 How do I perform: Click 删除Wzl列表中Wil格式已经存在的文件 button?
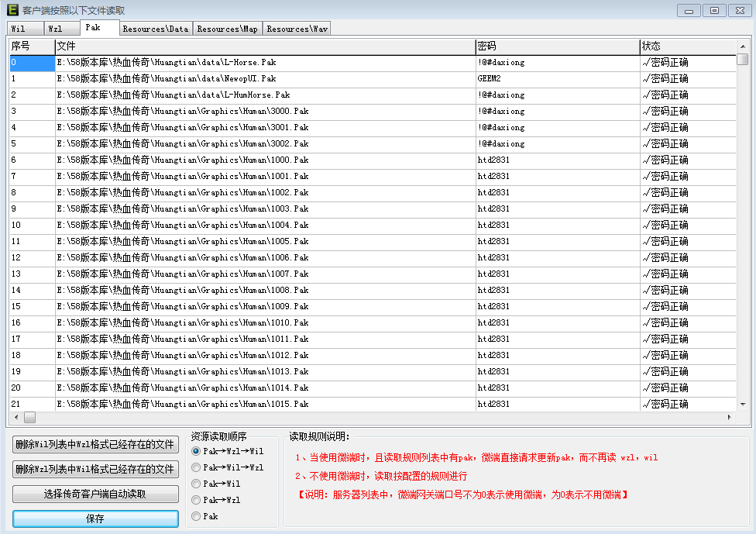[x=95, y=469]
